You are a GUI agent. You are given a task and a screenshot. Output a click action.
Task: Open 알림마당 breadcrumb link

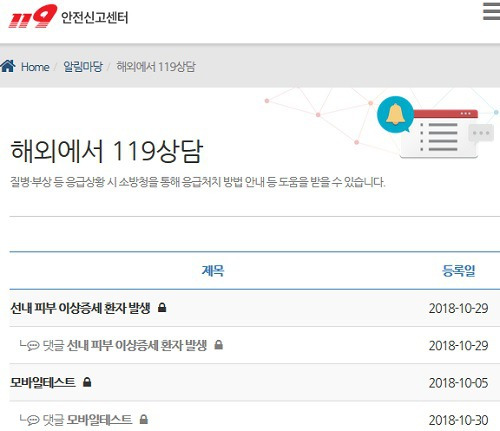pos(83,67)
